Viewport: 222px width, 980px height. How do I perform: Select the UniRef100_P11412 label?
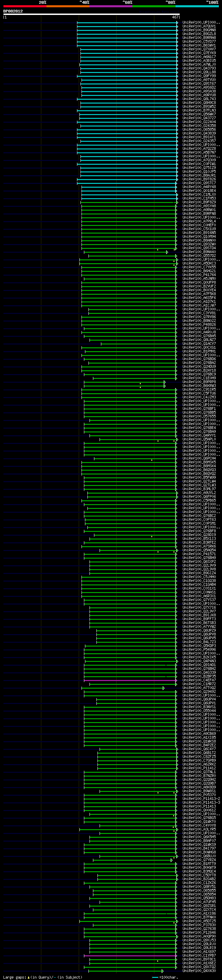[199, 768]
